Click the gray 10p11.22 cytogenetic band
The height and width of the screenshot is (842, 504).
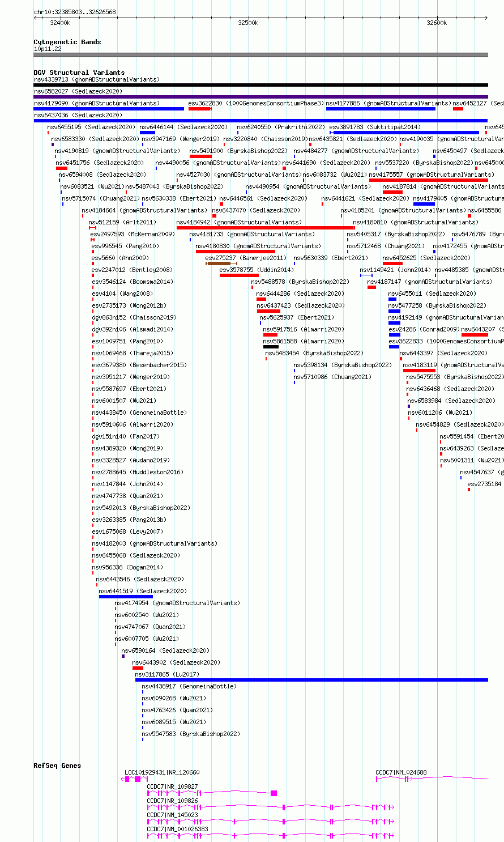tap(260, 55)
